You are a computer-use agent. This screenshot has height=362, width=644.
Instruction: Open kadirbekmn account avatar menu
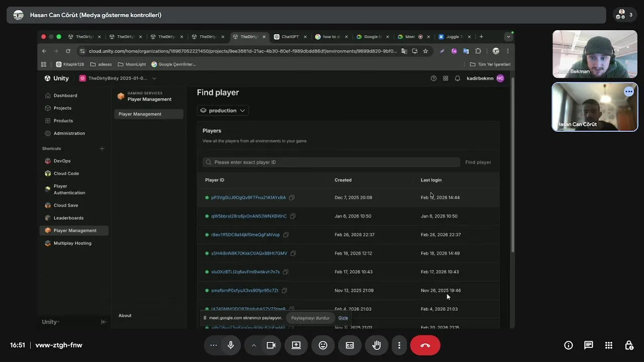[x=500, y=78]
